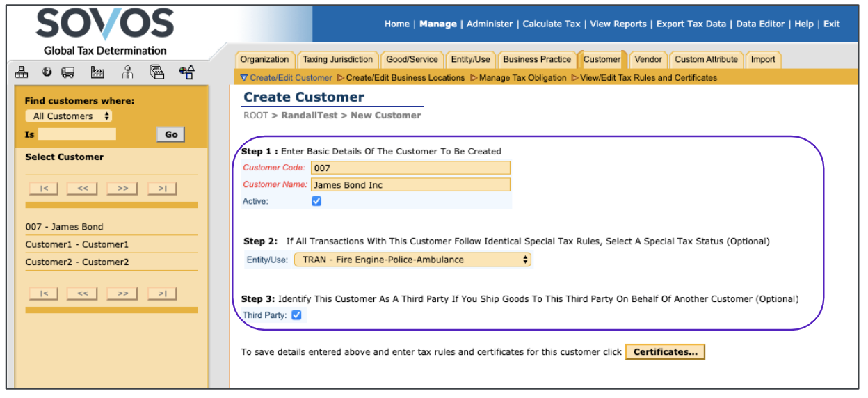Expand Create/Edit Business Locations submenu
This screenshot has width=868, height=398.
401,78
